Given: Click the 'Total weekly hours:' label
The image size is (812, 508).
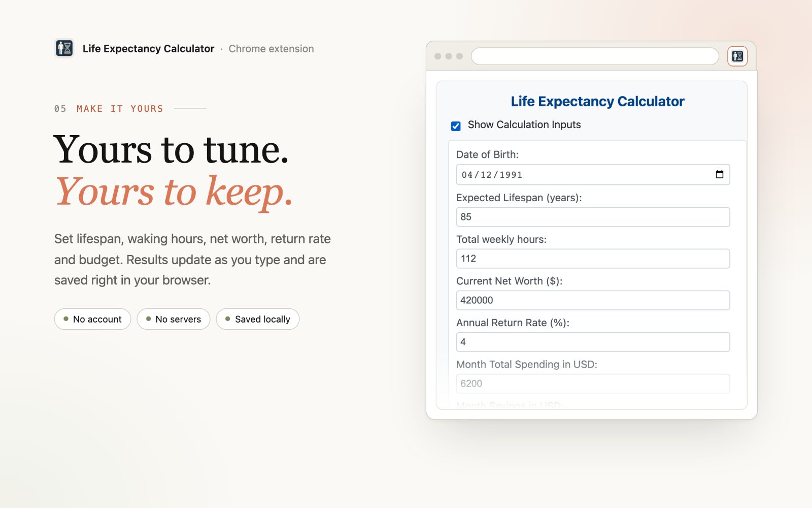Looking at the screenshot, I should 501,239.
